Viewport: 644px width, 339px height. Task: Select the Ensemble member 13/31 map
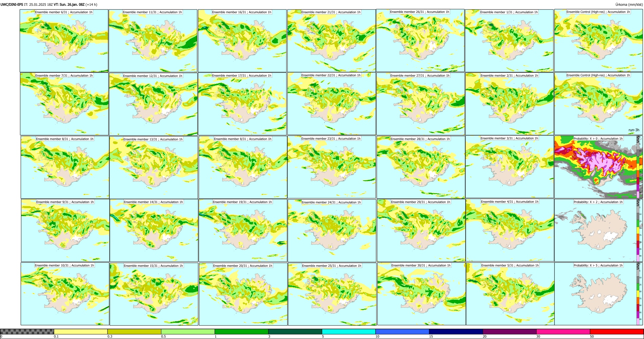click(x=154, y=167)
